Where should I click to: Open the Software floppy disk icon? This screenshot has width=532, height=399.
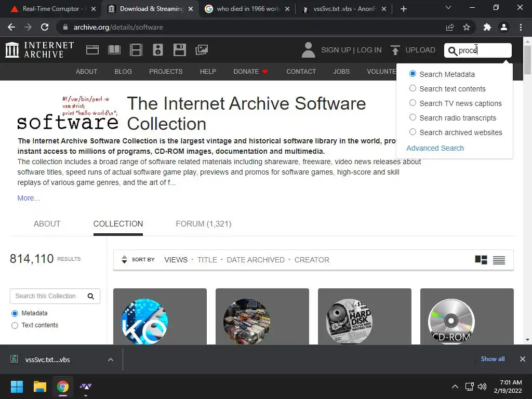click(x=179, y=50)
